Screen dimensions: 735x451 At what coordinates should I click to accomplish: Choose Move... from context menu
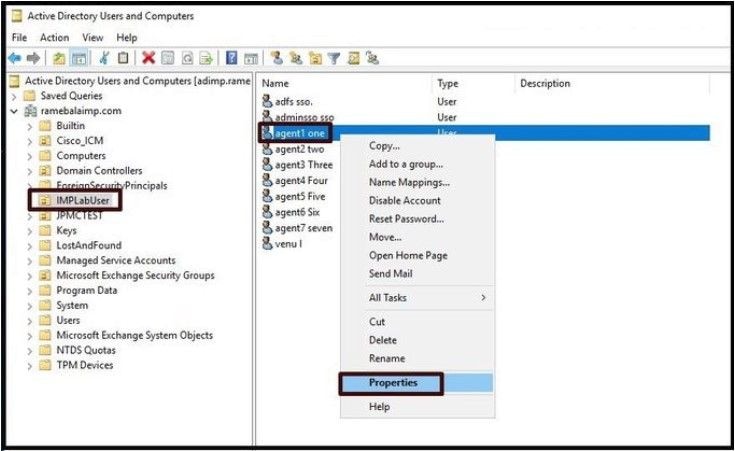pos(417,237)
